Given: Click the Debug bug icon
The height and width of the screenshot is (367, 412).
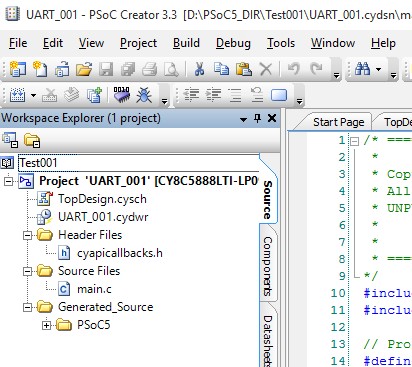Looking at the screenshot, I should point(144,95).
